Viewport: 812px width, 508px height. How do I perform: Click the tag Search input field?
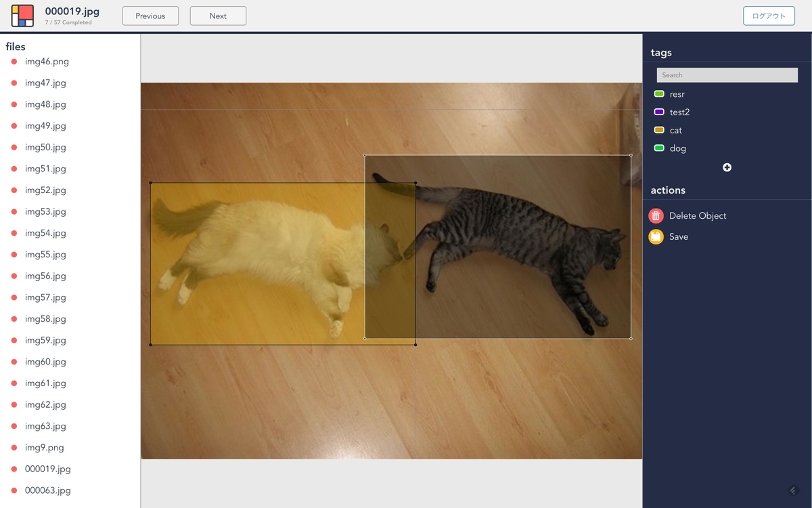point(727,75)
